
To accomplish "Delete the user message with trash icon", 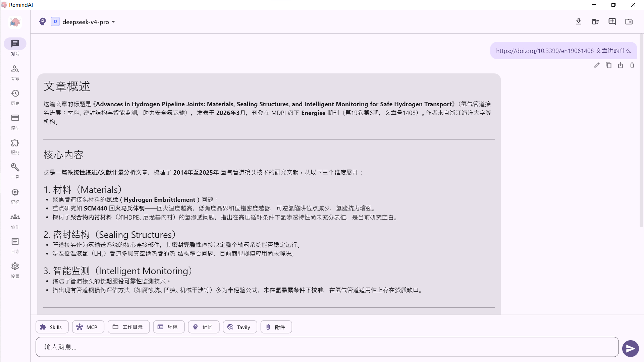I will (x=632, y=65).
